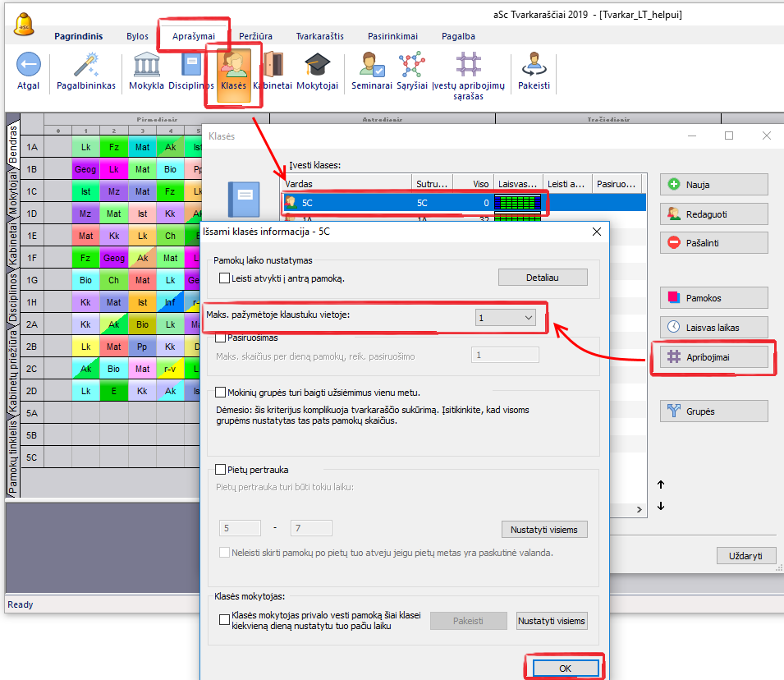Screen dimensions: 784x680
Task: Tick the Pietų pertrauka checkbox
Action: point(221,470)
